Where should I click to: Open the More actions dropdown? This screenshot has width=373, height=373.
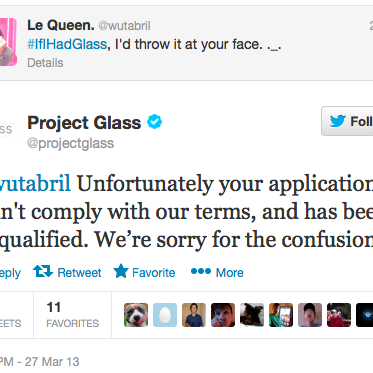pyautogui.click(x=217, y=272)
